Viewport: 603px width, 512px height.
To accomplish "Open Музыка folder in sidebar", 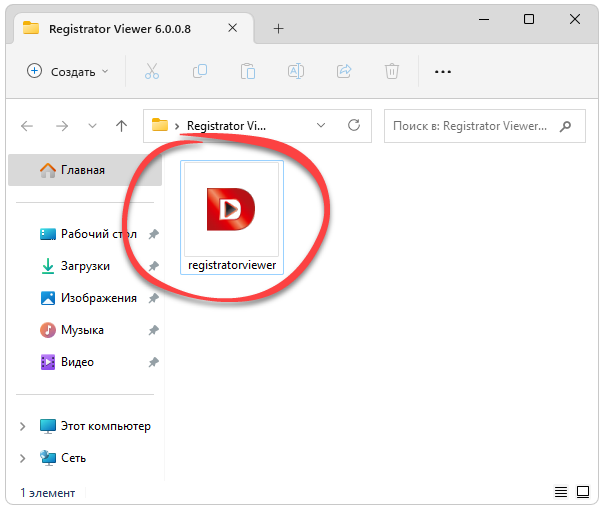I will pos(72,330).
